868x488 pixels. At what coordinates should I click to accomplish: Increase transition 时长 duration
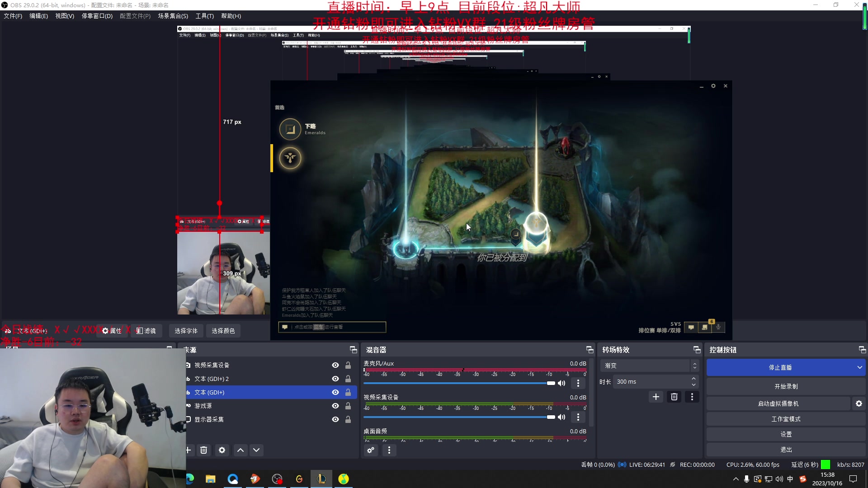click(x=694, y=379)
